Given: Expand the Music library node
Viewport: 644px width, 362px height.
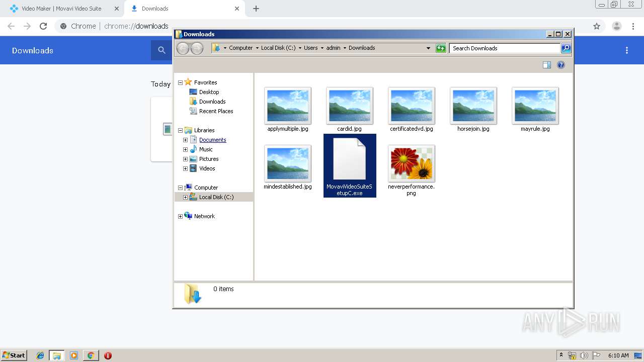Looking at the screenshot, I should tap(185, 149).
